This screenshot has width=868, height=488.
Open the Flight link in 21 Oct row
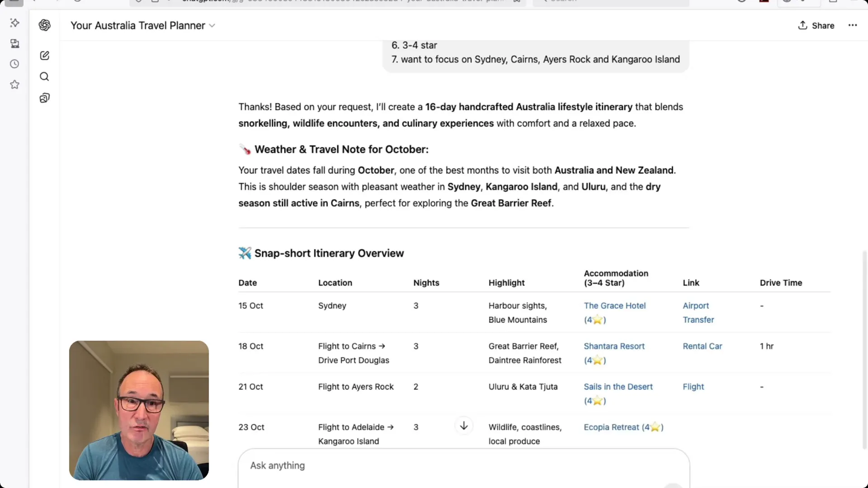pyautogui.click(x=693, y=387)
